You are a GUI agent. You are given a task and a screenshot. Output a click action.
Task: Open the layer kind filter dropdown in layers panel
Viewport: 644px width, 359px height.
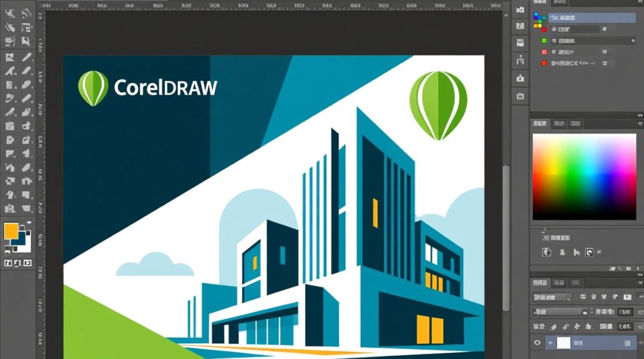pos(552,298)
